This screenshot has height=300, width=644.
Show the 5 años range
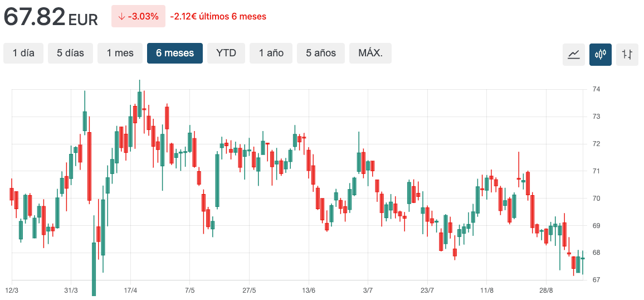[x=321, y=53]
